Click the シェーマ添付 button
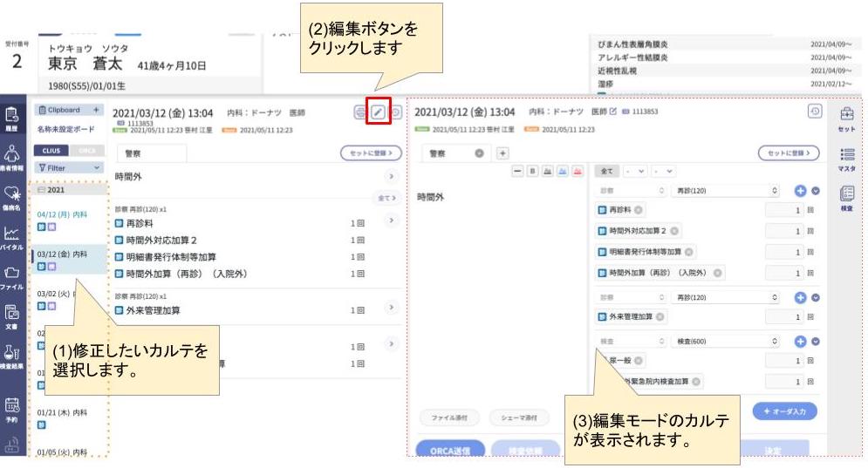This screenshot has height=468, width=868. (519, 417)
